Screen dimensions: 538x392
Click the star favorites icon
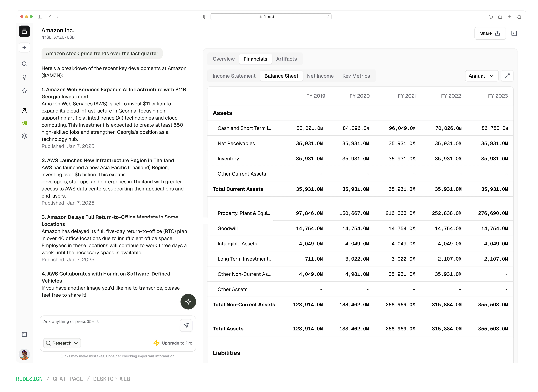tap(24, 91)
